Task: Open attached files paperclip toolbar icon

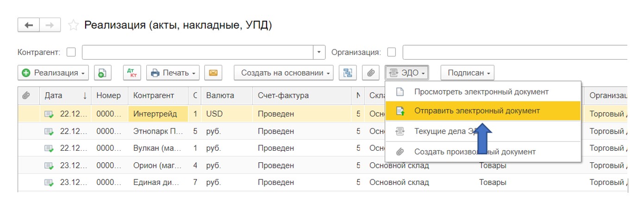Action: [x=371, y=73]
